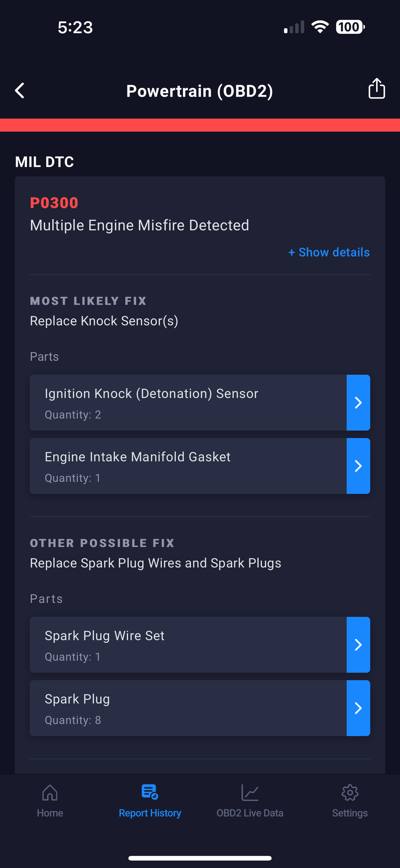Expand P0300 with Show details
The width and height of the screenshot is (400, 868).
[329, 252]
